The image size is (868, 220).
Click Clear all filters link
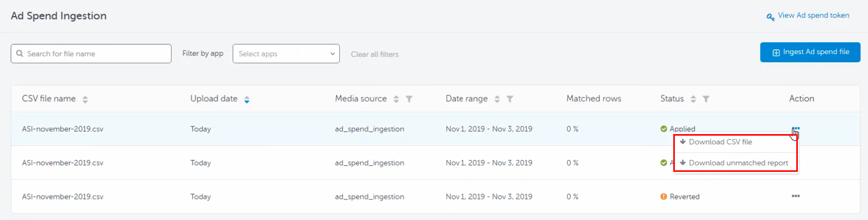tap(374, 54)
